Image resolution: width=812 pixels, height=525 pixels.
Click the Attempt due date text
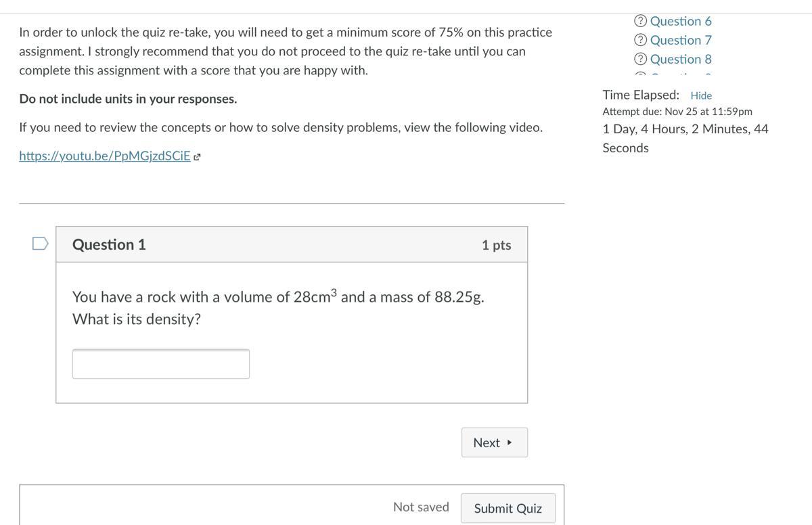point(677,111)
